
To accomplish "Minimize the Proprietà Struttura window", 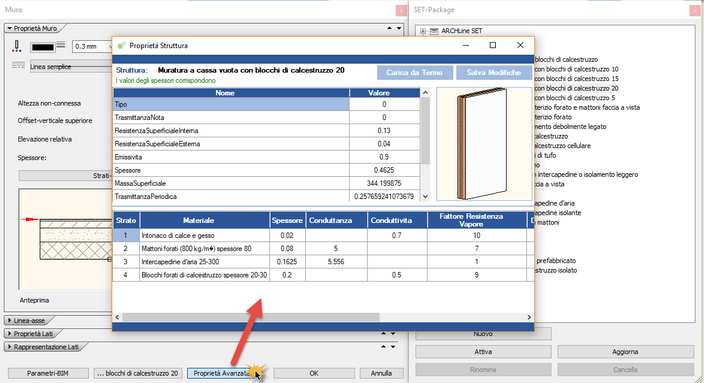I will pyautogui.click(x=466, y=45).
